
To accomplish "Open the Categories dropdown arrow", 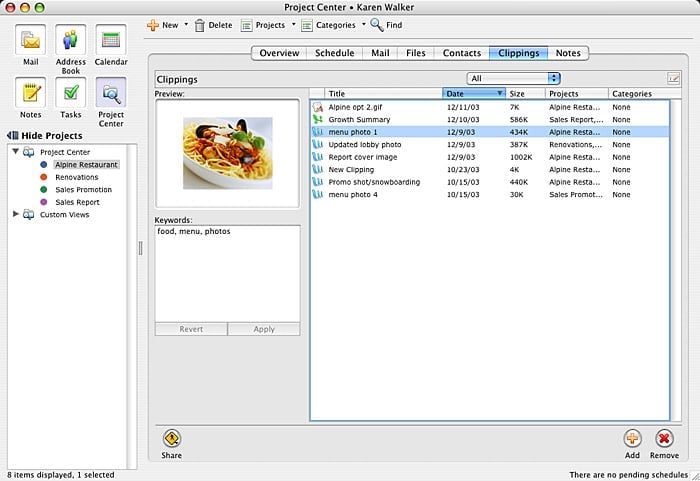I will (x=363, y=25).
